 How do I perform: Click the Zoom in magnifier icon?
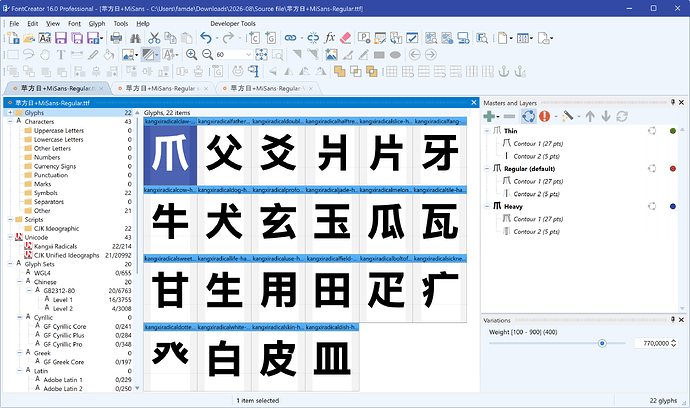pos(191,55)
